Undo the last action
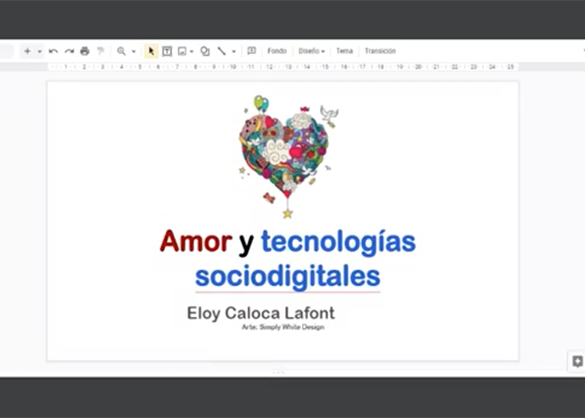Viewport: 585px width, 418px height. point(53,51)
